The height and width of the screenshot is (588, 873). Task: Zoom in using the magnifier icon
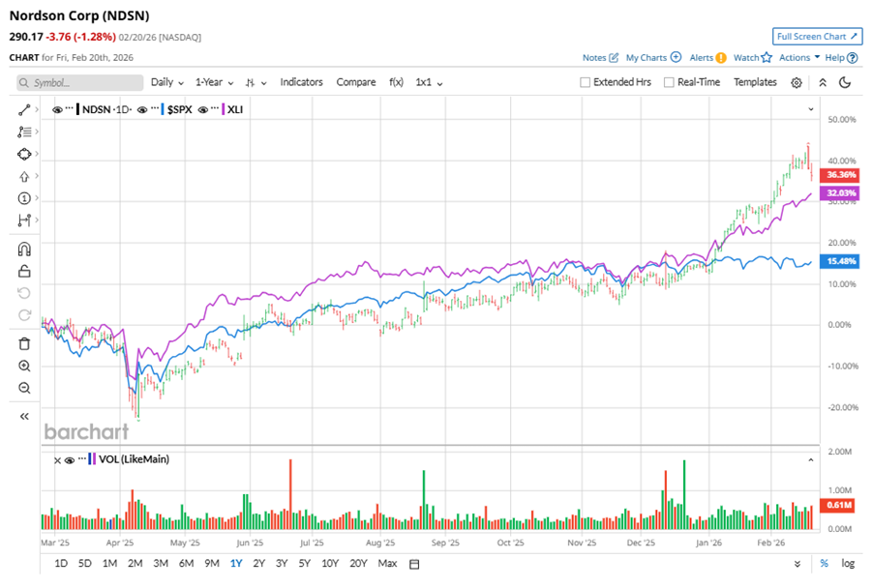pyautogui.click(x=22, y=366)
